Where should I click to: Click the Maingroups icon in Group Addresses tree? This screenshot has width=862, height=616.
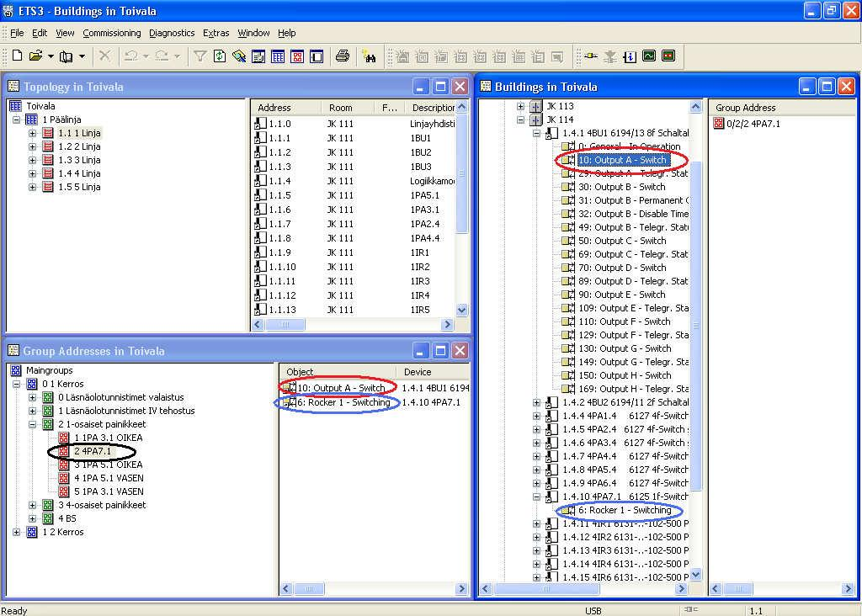pyautogui.click(x=15, y=370)
